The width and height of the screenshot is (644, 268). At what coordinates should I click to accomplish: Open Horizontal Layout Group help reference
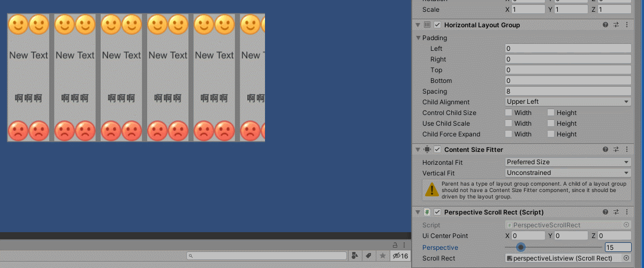(x=605, y=25)
